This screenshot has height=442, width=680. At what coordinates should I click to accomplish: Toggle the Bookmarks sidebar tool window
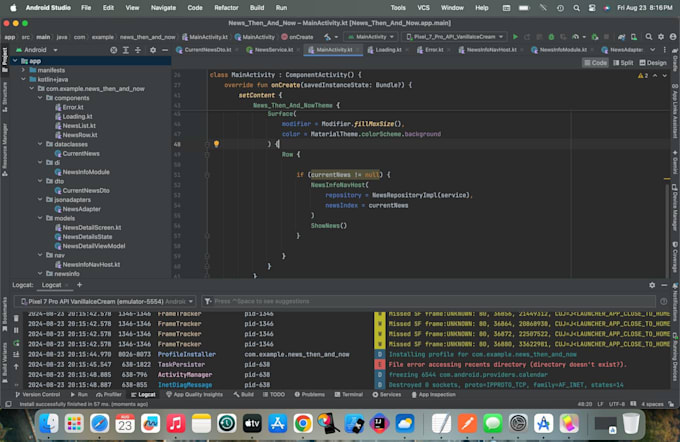tap(5, 314)
